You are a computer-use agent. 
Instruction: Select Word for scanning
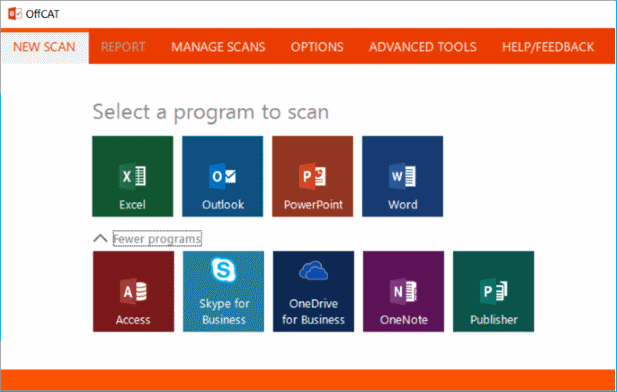click(x=403, y=176)
